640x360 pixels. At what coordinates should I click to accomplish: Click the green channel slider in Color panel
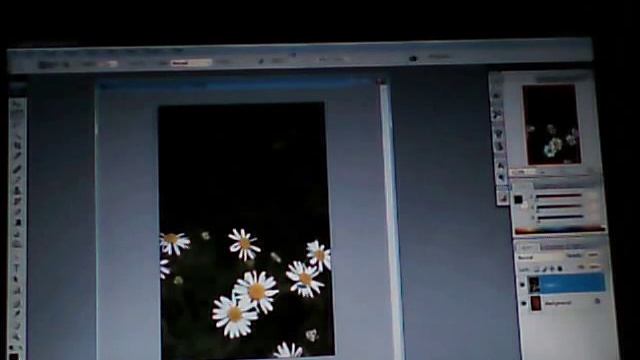click(559, 207)
